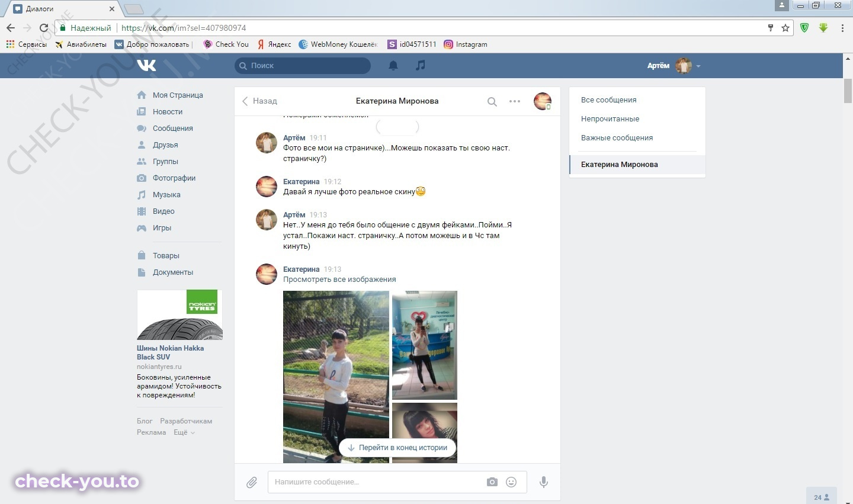853x504 pixels.
Task: Open large outdoor photo thumbnail
Action: [x=336, y=377]
